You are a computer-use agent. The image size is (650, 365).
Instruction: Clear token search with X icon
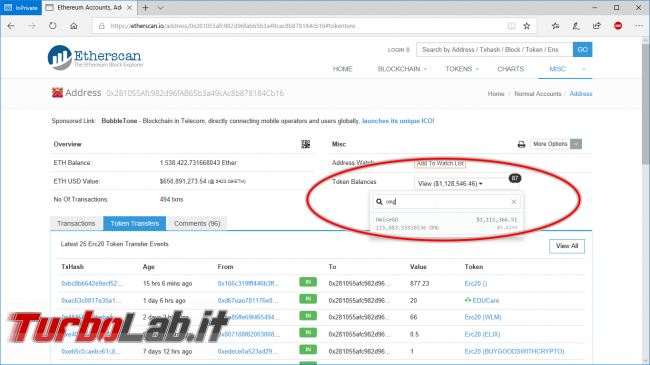[x=514, y=202]
